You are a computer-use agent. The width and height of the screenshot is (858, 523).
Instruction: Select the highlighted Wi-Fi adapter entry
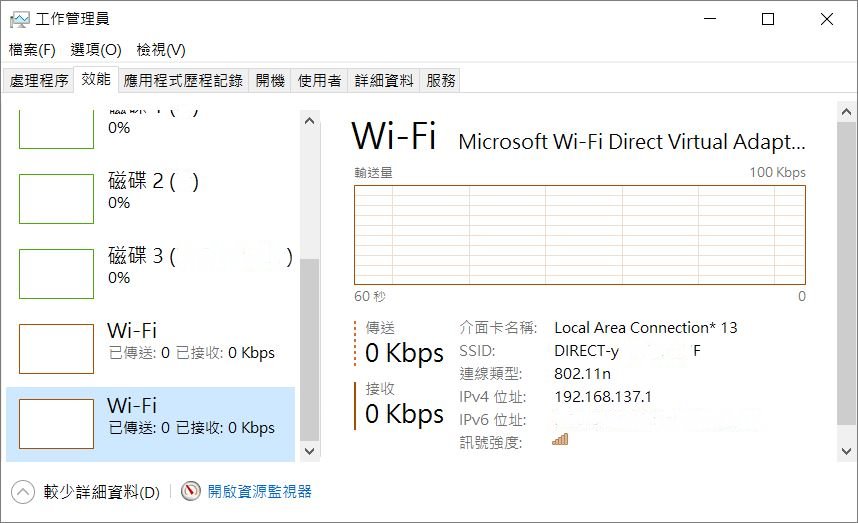pos(150,424)
